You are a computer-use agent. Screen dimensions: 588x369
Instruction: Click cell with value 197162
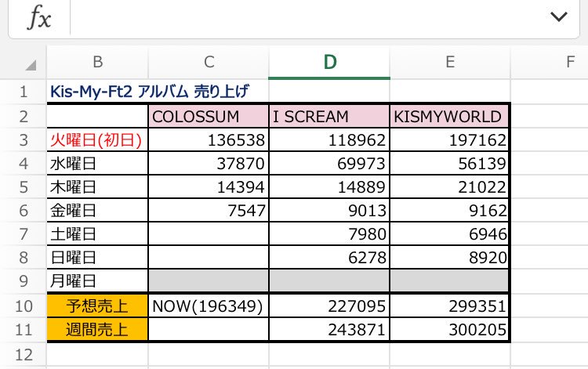(x=449, y=140)
